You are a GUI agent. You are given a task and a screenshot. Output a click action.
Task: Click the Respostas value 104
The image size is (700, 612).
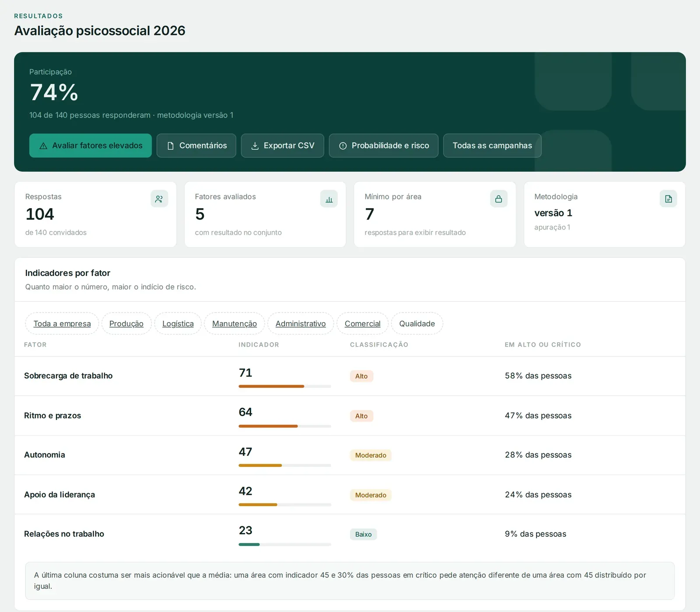(x=40, y=214)
